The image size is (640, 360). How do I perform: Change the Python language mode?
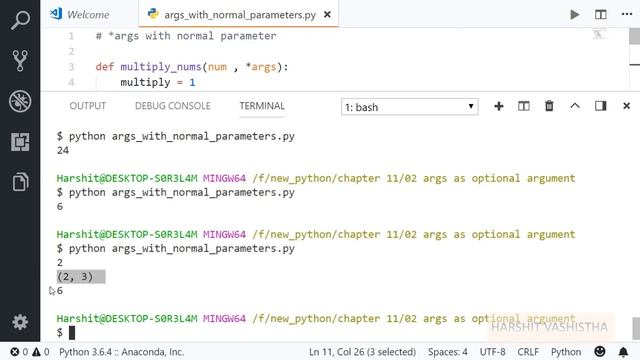[566, 352]
